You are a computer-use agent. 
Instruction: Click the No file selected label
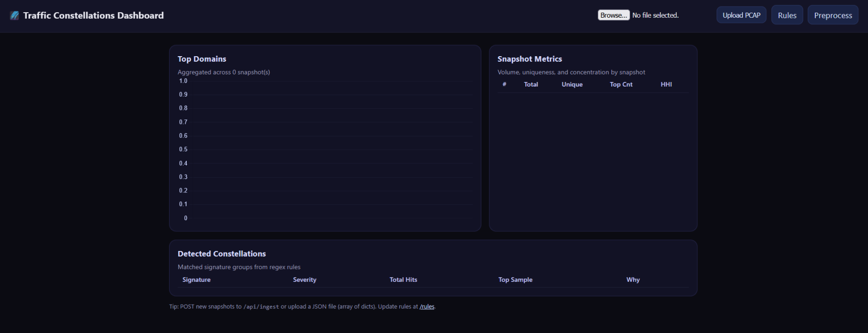(655, 15)
